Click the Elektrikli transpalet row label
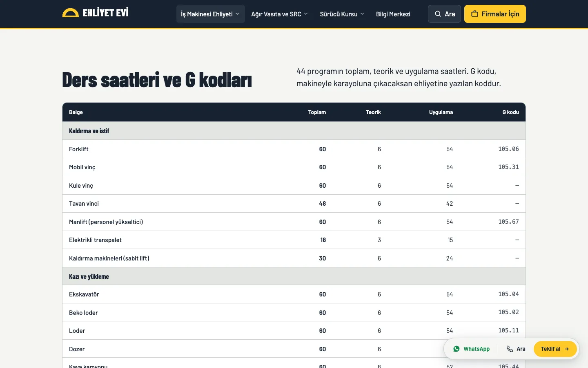 (95, 240)
